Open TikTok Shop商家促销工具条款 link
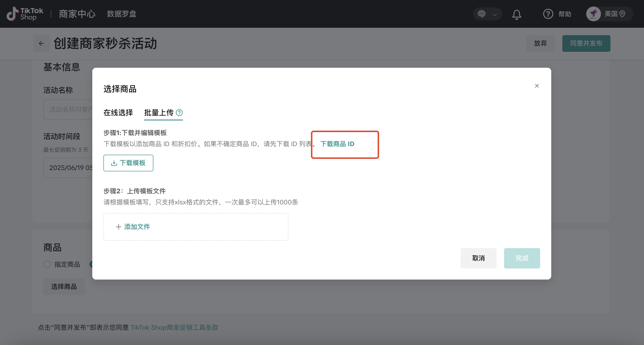 [x=174, y=327]
